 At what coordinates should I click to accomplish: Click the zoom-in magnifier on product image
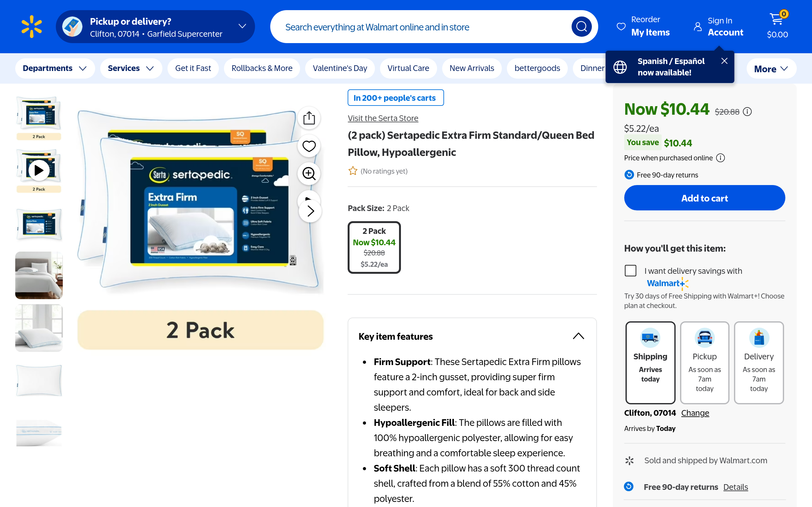(x=309, y=174)
